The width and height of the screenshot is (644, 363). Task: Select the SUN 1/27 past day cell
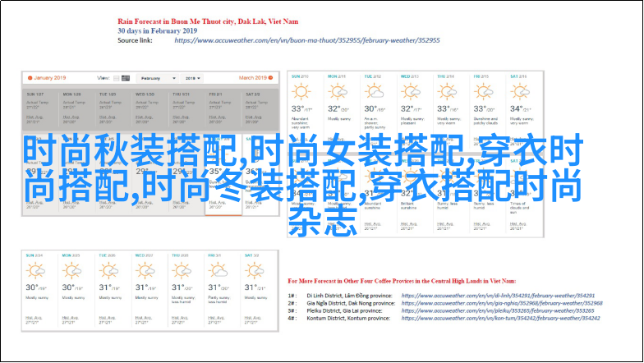(41, 108)
